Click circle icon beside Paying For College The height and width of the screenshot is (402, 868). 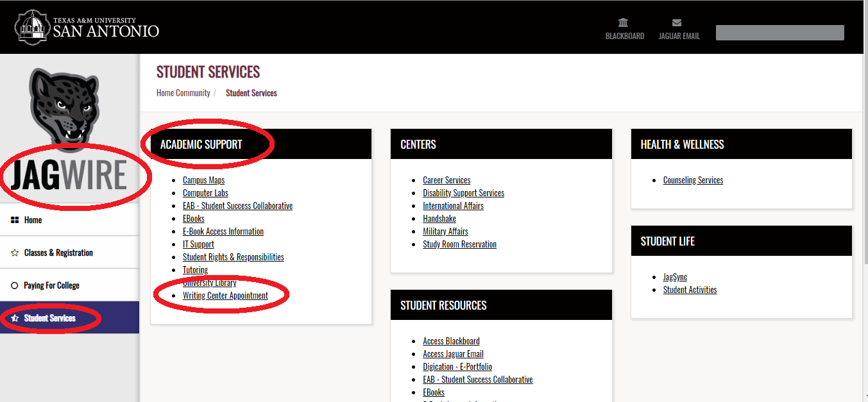pos(15,285)
